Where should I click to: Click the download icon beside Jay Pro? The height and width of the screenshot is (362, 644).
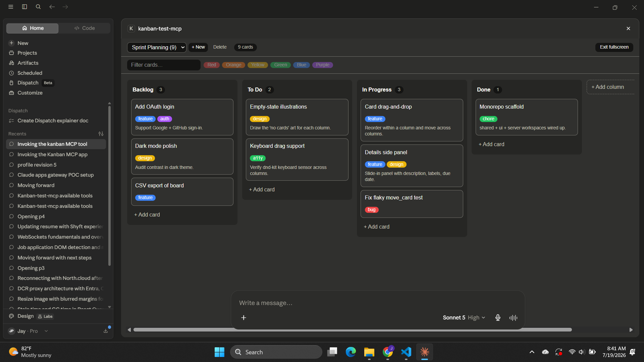tap(106, 331)
